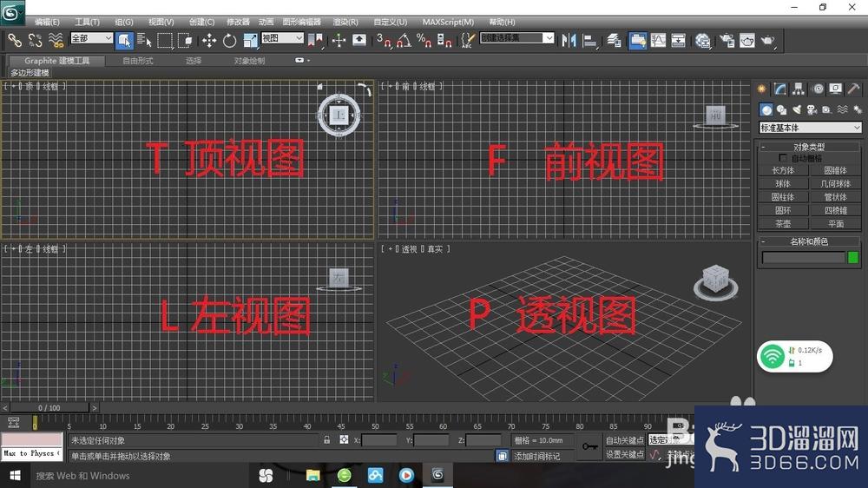This screenshot has width=868, height=488.
Task: Collapse the 对象类型 rollout
Action: coord(809,147)
